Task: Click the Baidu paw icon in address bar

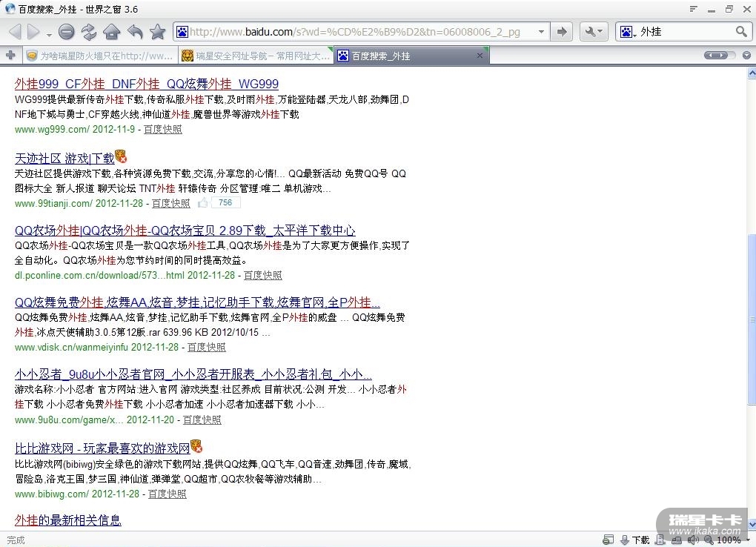Action: tap(182, 32)
